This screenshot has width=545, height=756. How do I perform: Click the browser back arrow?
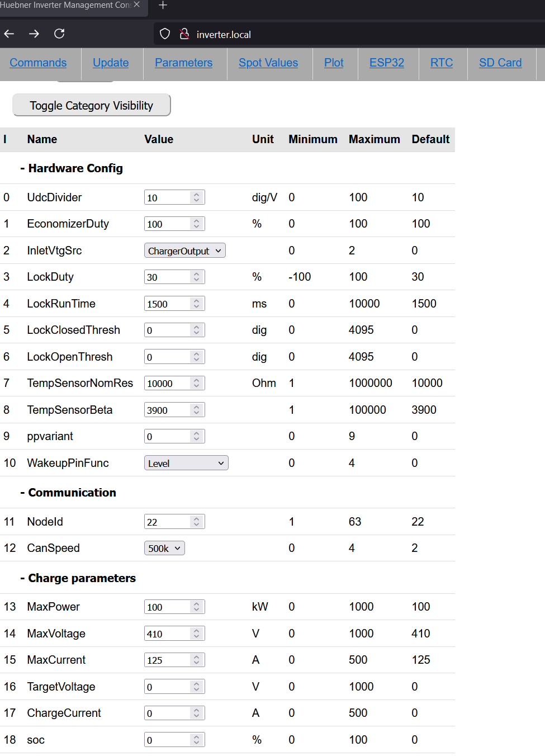click(9, 34)
